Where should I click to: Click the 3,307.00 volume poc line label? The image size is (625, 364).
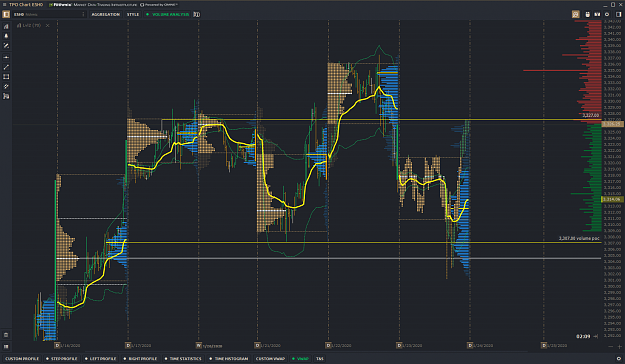click(579, 238)
